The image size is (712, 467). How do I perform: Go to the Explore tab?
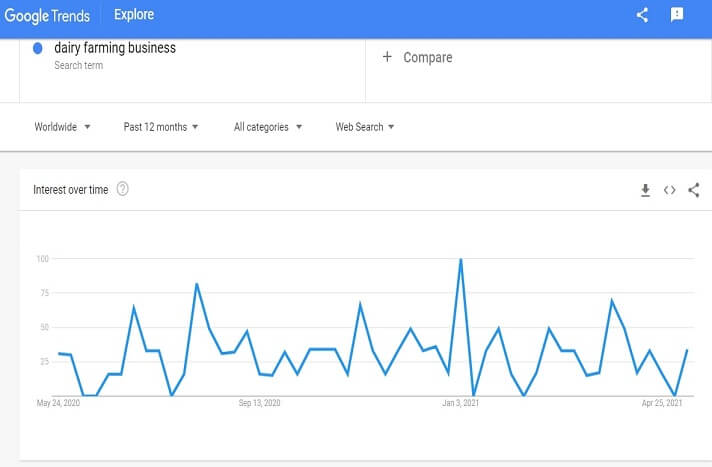pos(132,16)
